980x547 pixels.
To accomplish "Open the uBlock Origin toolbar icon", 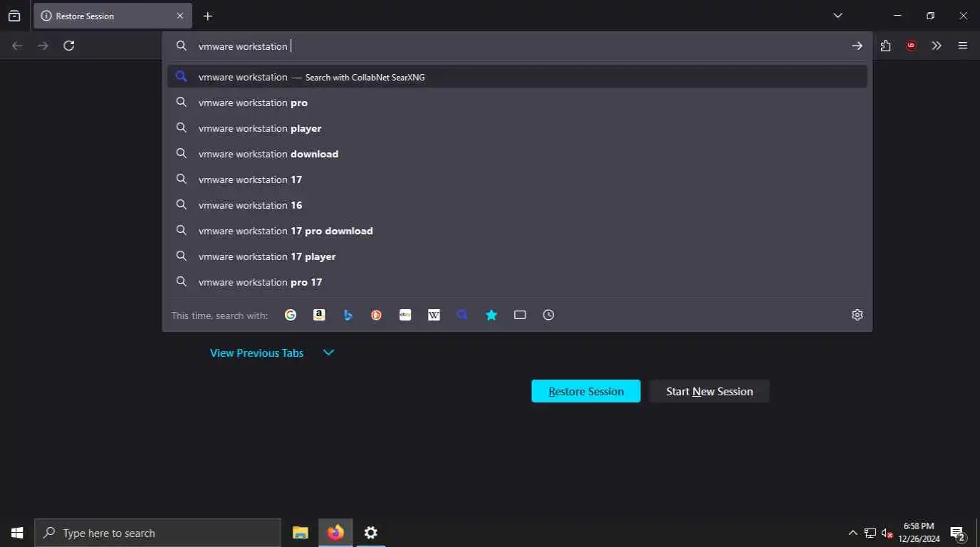I will [911, 46].
